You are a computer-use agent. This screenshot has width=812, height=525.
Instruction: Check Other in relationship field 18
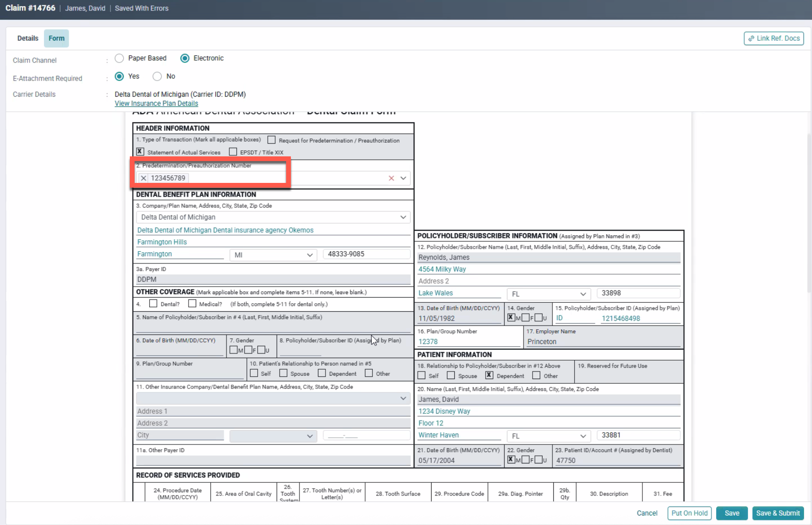point(536,375)
